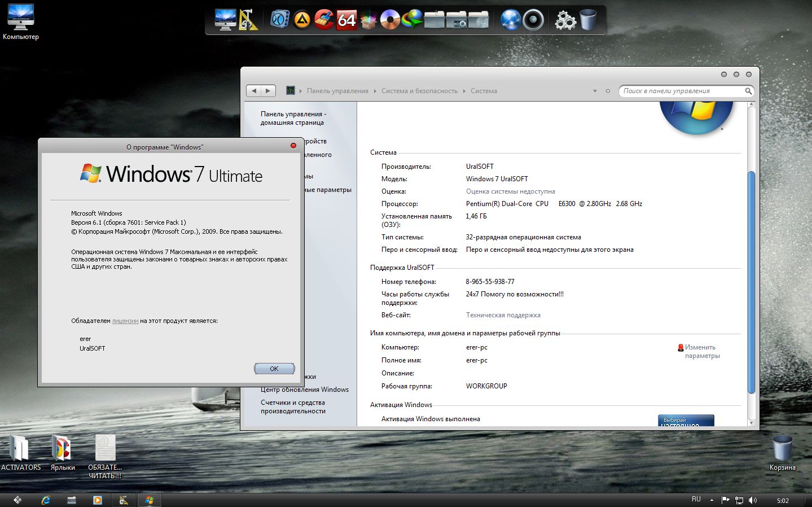Expand the arrow after Панель управления breadcrumb

pyautogui.click(x=375, y=91)
